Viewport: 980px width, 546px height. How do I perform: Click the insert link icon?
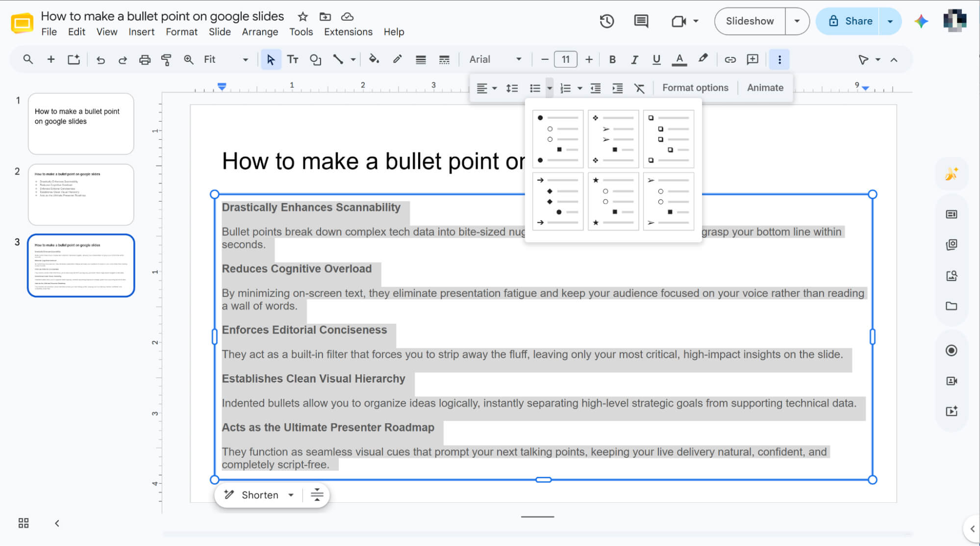(730, 60)
